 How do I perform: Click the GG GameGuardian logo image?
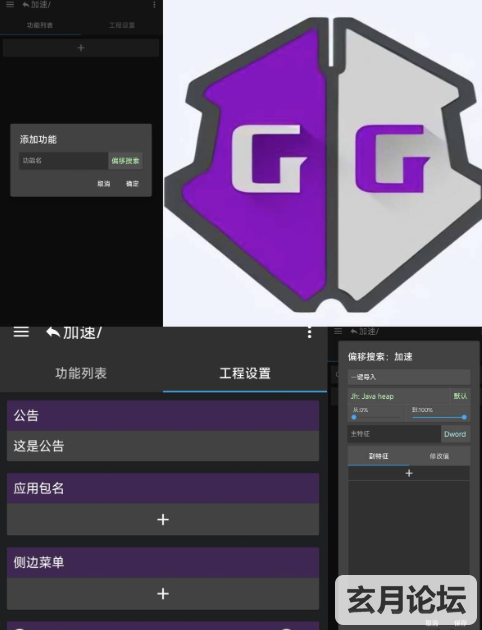(323, 164)
